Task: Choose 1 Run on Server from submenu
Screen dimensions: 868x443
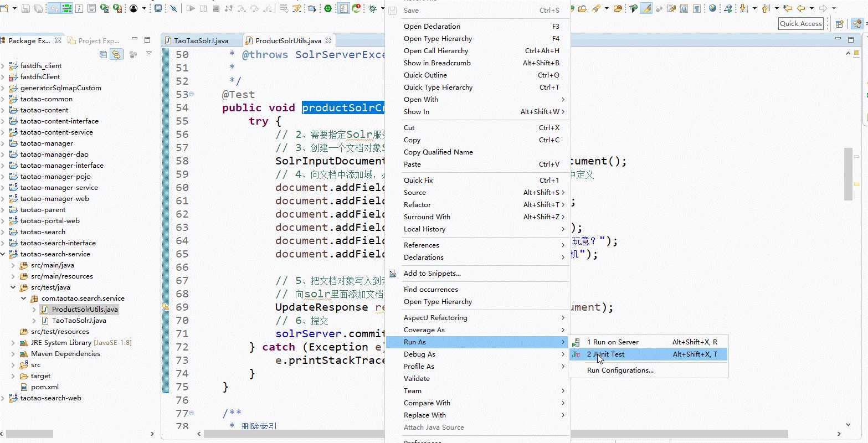Action: point(648,342)
